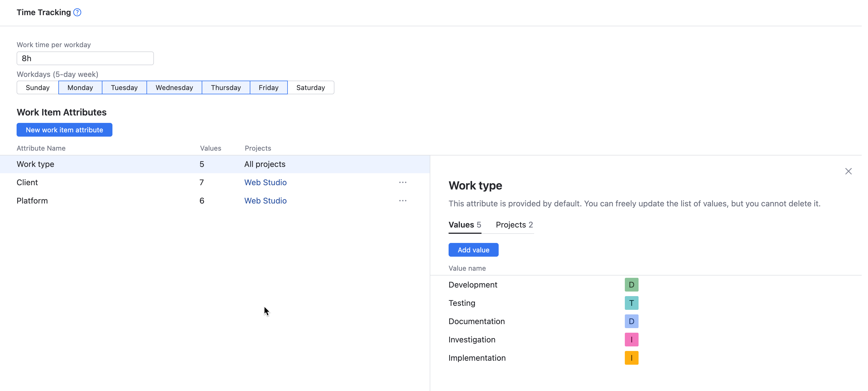This screenshot has width=868, height=391.
Task: Open the Time Tracking help icon
Action: [x=77, y=12]
